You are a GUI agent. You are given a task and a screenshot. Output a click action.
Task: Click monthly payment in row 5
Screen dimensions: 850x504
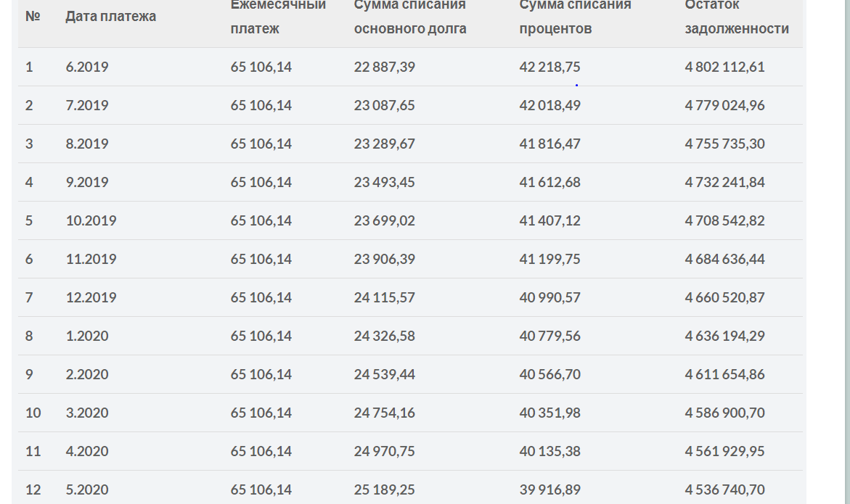pyautogui.click(x=261, y=220)
